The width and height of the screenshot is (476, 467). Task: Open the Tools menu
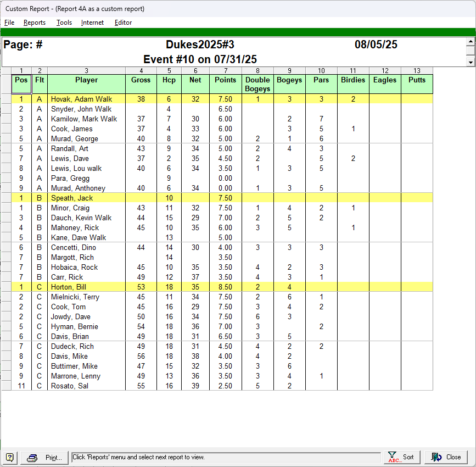click(64, 23)
